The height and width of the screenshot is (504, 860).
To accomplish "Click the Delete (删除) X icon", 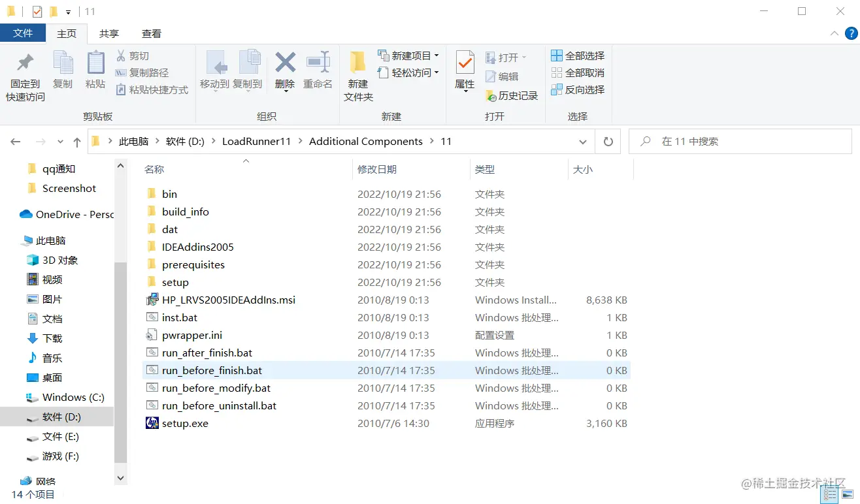I will (x=285, y=63).
